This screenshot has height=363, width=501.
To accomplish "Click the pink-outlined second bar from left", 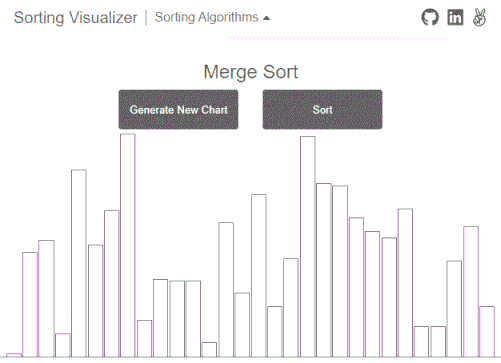I will (30, 305).
